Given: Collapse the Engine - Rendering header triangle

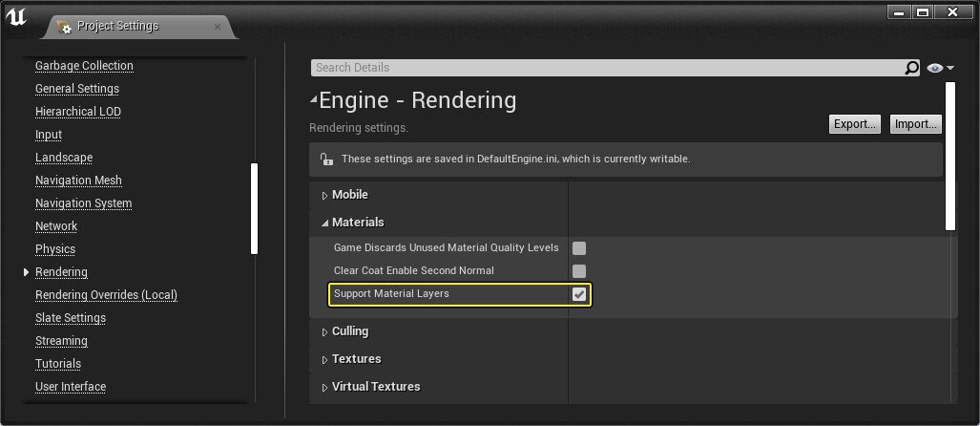Looking at the screenshot, I should coord(314,100).
